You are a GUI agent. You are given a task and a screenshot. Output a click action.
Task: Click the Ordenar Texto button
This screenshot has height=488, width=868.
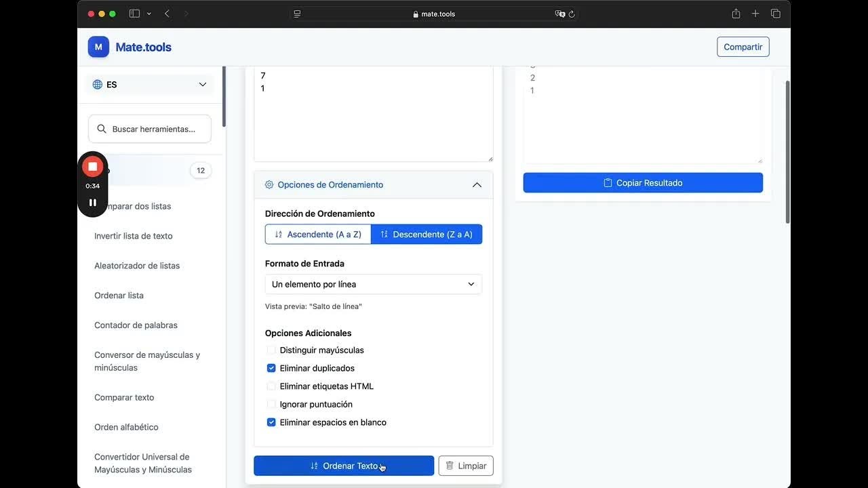(x=344, y=466)
